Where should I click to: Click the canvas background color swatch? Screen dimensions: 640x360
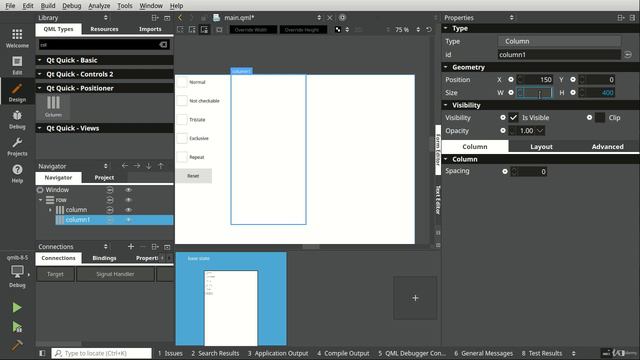click(x=338, y=29)
